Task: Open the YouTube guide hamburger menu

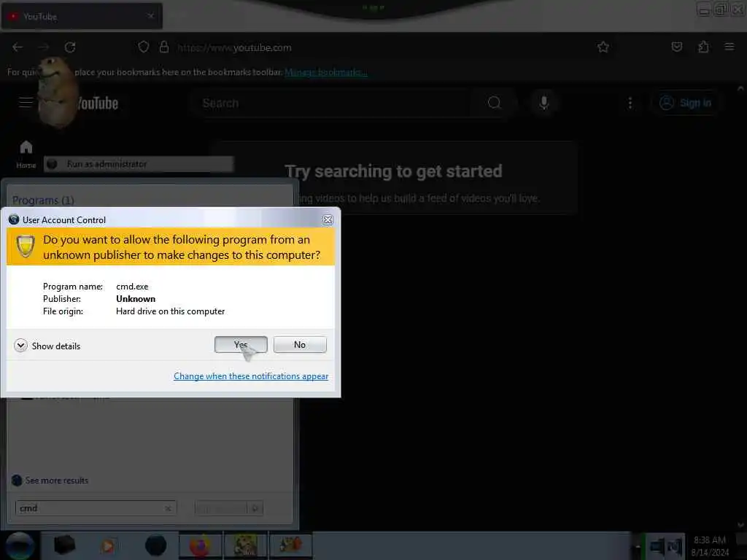Action: tap(26, 102)
